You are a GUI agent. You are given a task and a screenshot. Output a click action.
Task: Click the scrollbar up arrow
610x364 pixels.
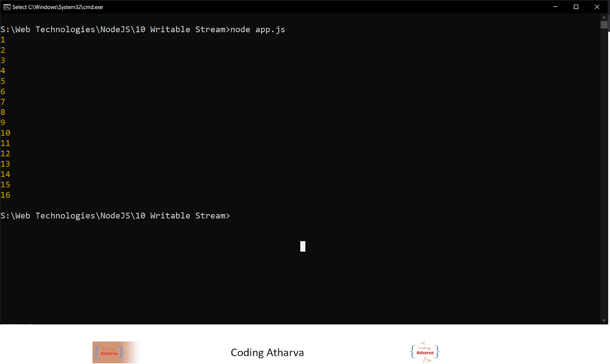[x=604, y=17]
